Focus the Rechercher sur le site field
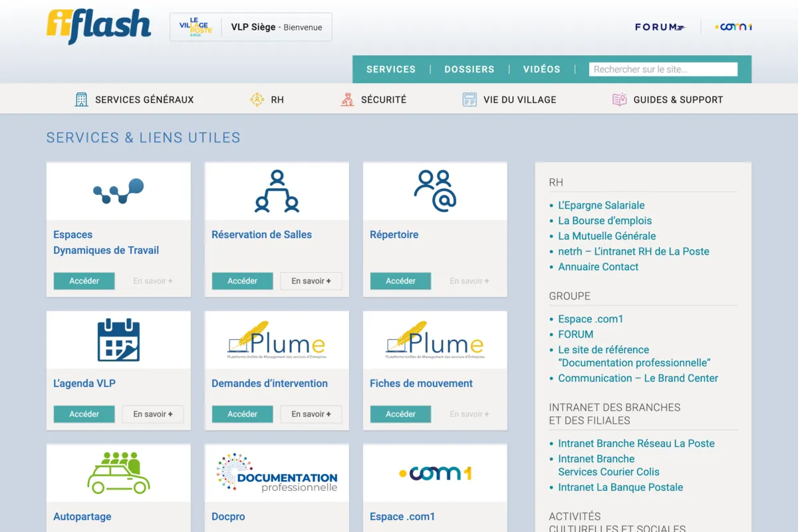Screen dimensions: 798x532 click(663, 69)
